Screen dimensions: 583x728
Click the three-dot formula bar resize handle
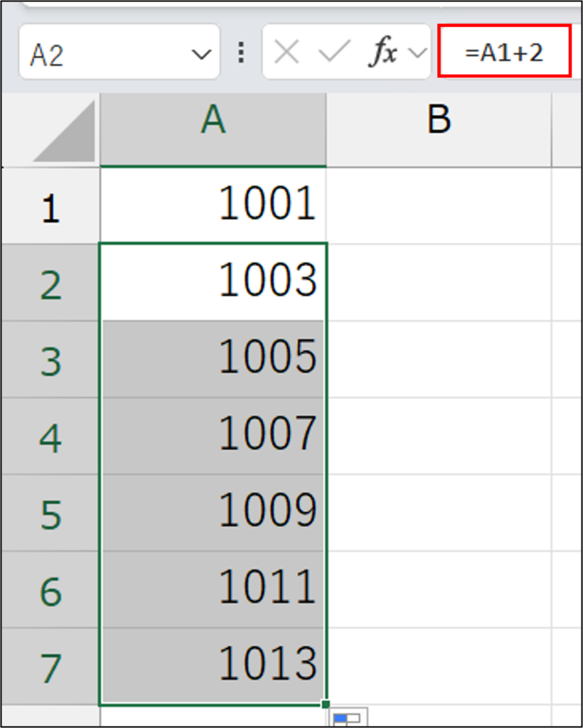coord(242,53)
